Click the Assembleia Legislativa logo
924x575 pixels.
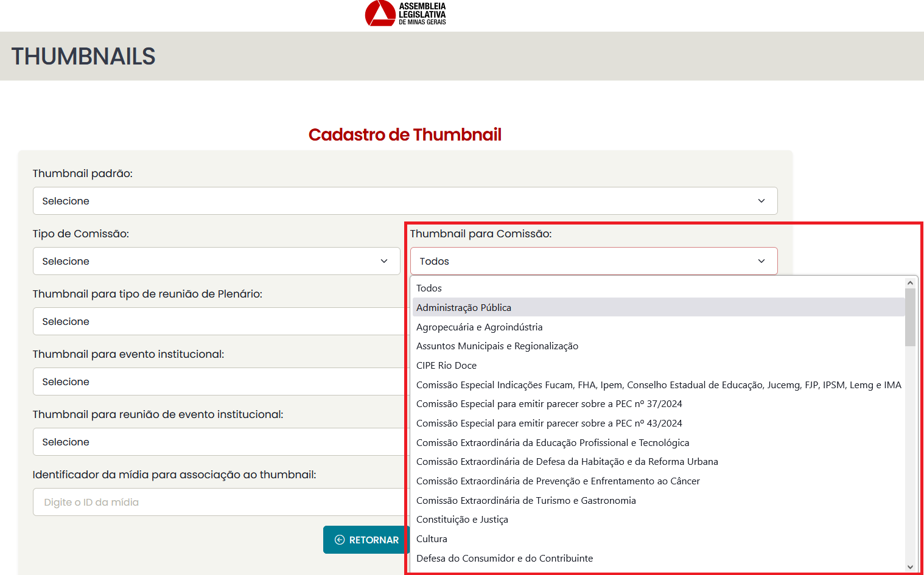405,14
